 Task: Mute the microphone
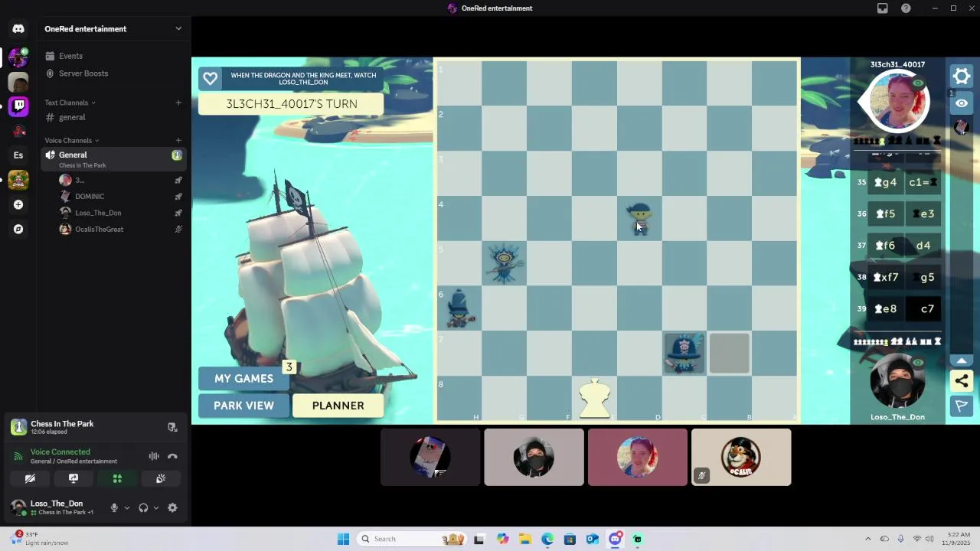click(x=114, y=507)
